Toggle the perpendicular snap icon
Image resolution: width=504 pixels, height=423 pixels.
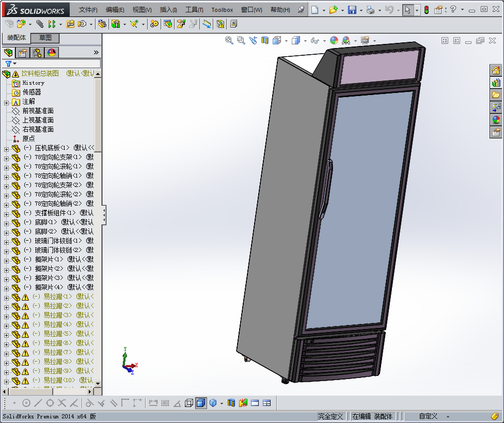point(101,403)
